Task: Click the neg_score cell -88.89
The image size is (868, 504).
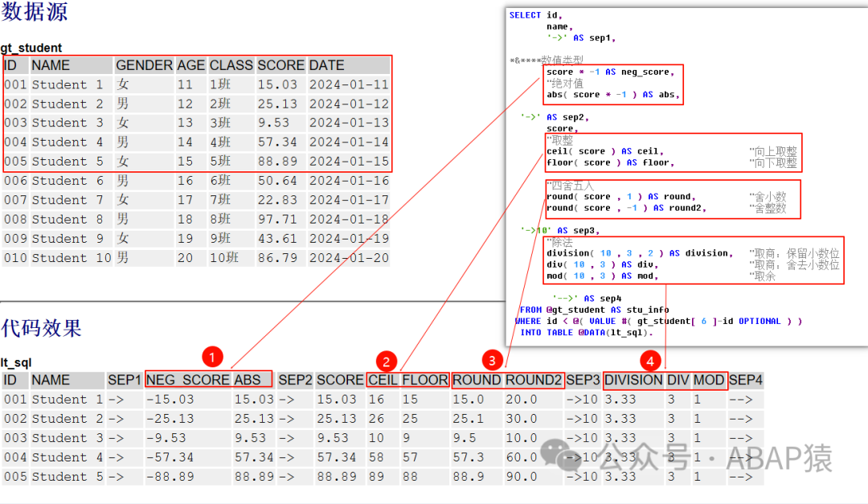Action: tap(170, 477)
